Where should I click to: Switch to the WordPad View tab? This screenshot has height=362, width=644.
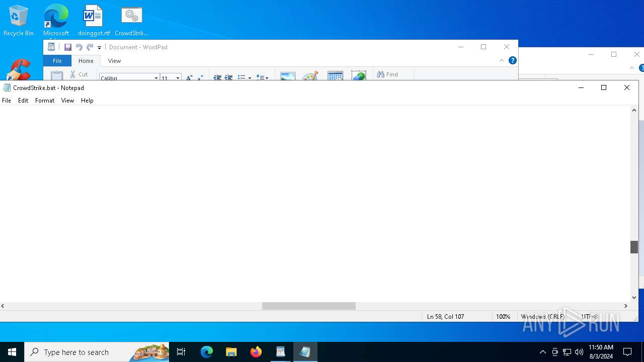click(x=114, y=61)
